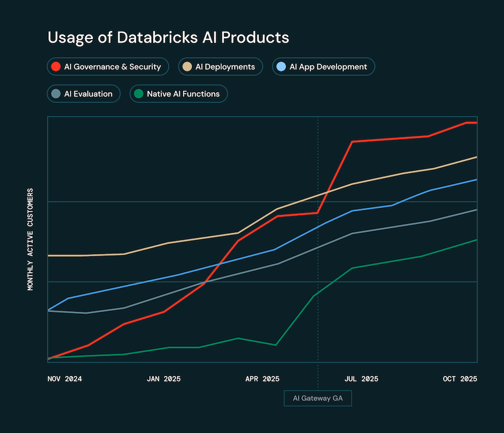Click the gray AI Evaluation dot
The width and height of the screenshot is (504, 433).
click(x=56, y=93)
